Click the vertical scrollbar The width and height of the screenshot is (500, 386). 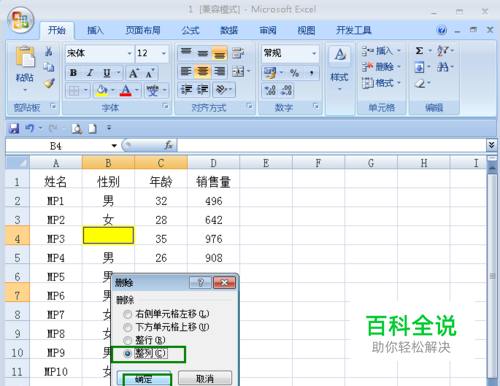click(x=492, y=275)
